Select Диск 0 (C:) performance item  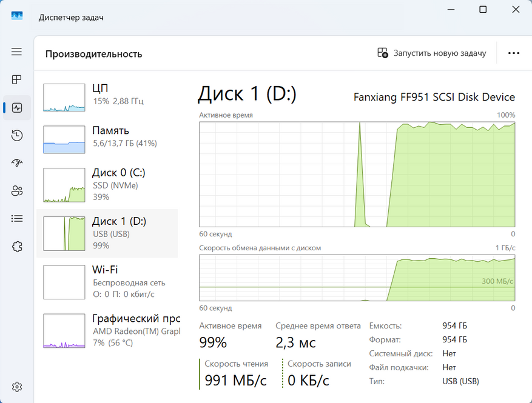pos(107,185)
